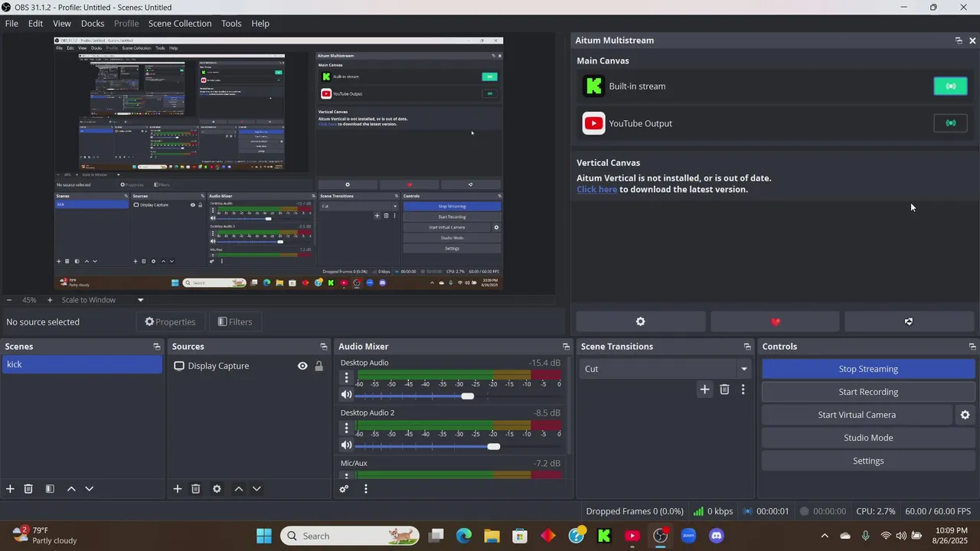Remove selected scene trash icon

[x=28, y=488]
